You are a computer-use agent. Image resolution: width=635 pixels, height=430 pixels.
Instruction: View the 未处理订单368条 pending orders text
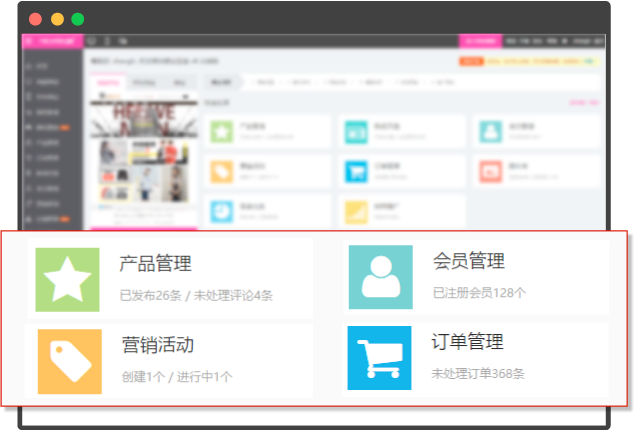point(478,374)
